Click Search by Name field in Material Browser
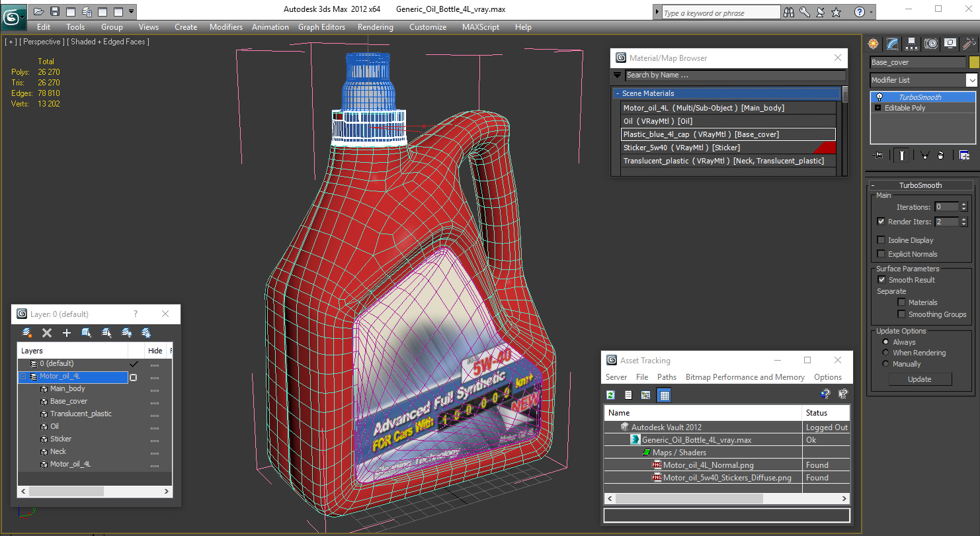Screen dimensions: 980x536 pos(735,75)
